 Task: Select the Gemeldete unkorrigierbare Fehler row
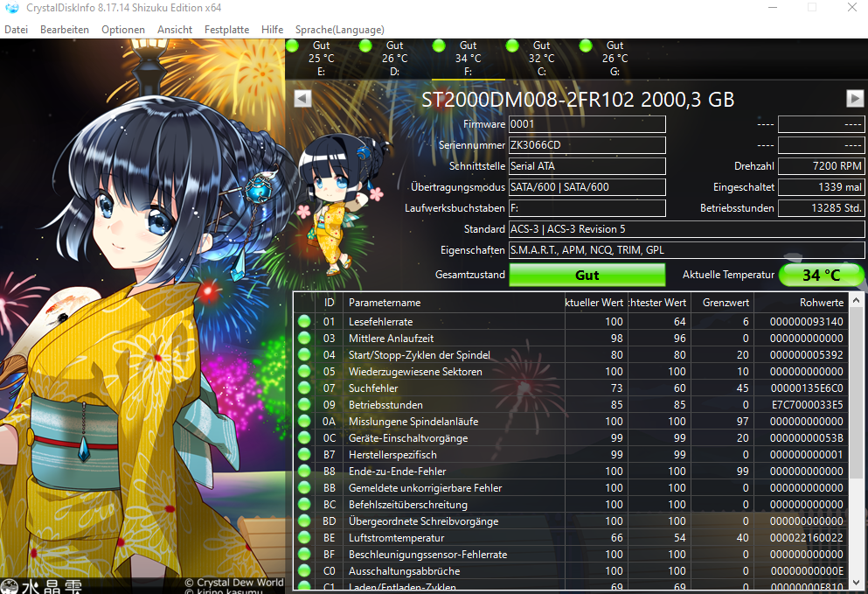tap(571, 487)
